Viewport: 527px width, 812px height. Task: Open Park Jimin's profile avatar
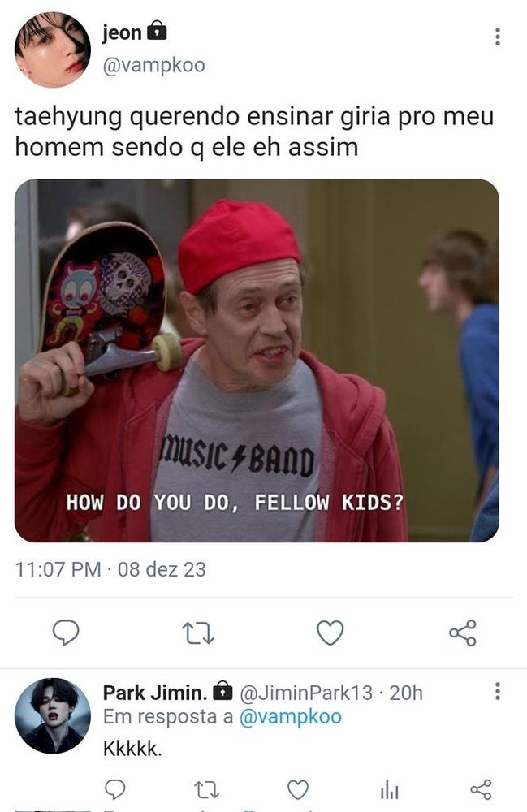click(x=52, y=715)
